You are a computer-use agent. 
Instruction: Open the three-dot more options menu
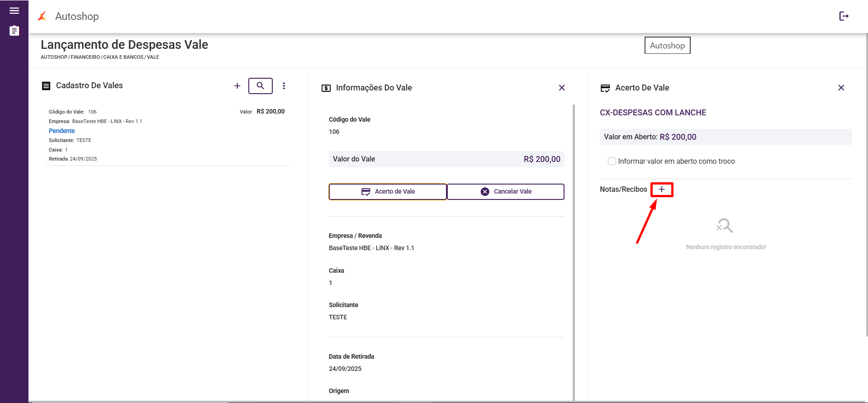[x=284, y=86]
